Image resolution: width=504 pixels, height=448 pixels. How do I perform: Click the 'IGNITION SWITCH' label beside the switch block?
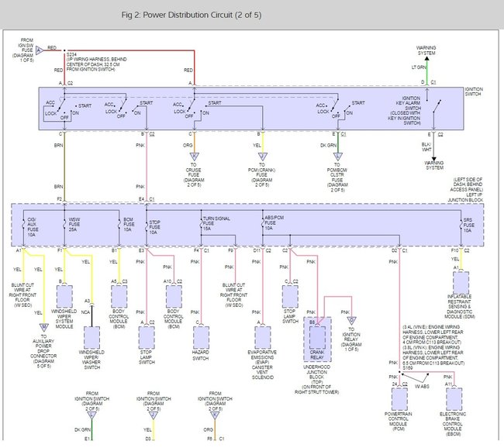(474, 91)
